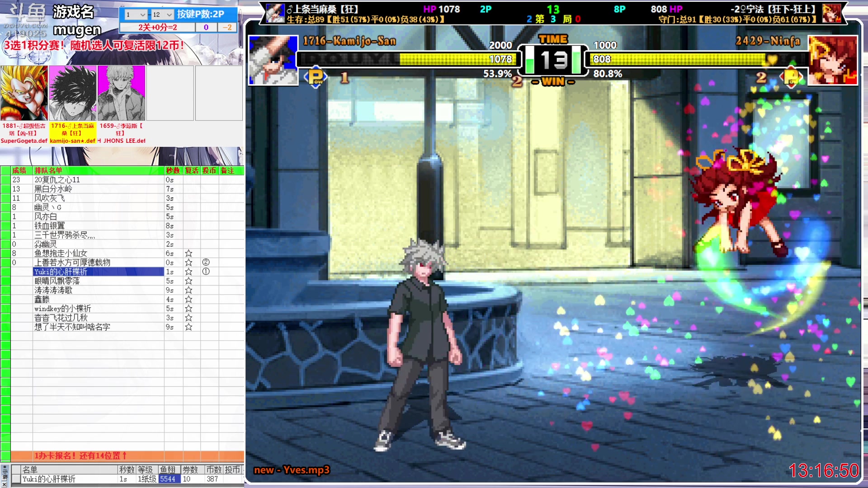Click the star in 上善若水方可厚德载物 row

click(189, 263)
